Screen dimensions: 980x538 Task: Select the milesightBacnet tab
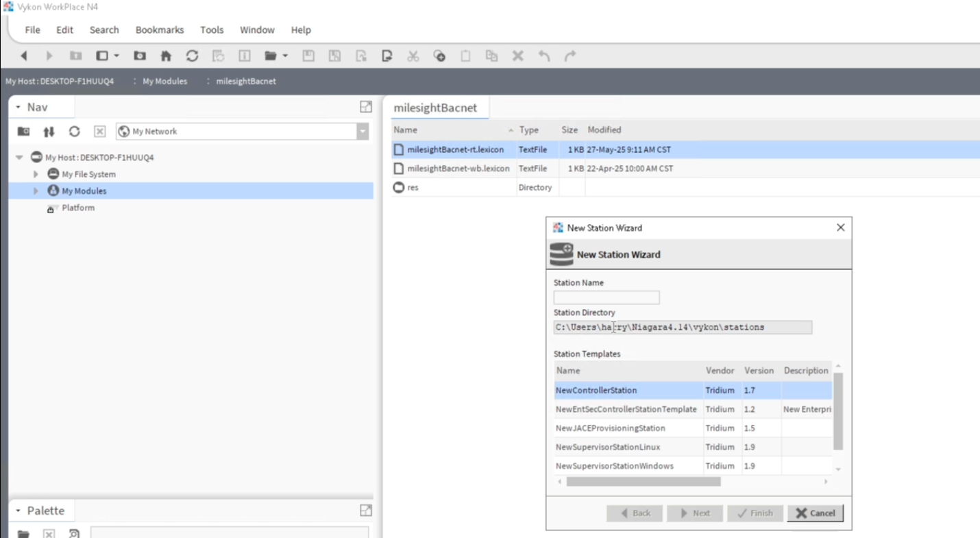tap(435, 108)
